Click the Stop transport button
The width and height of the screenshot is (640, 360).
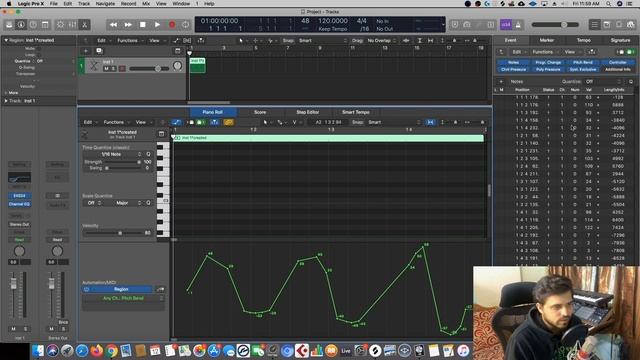[x=142, y=25]
